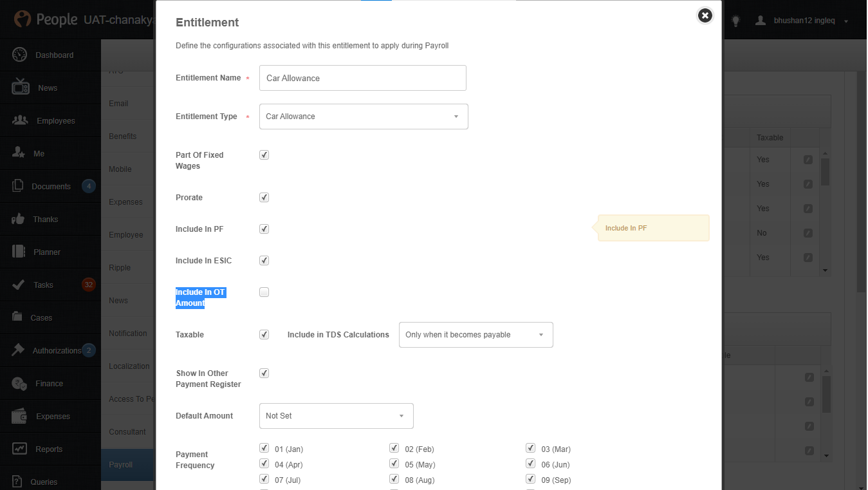
Task: Toggle the Include In ESIC checkbox
Action: point(264,261)
